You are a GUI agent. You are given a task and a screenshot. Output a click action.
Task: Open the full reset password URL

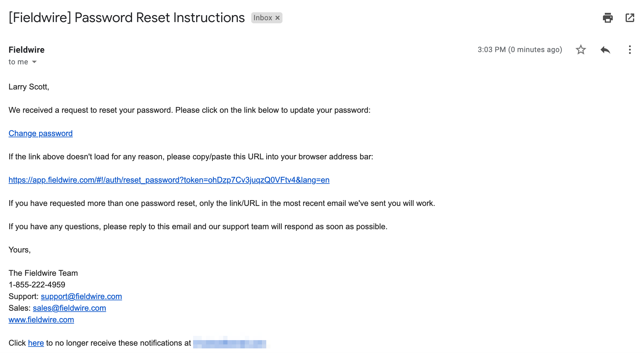click(x=169, y=180)
